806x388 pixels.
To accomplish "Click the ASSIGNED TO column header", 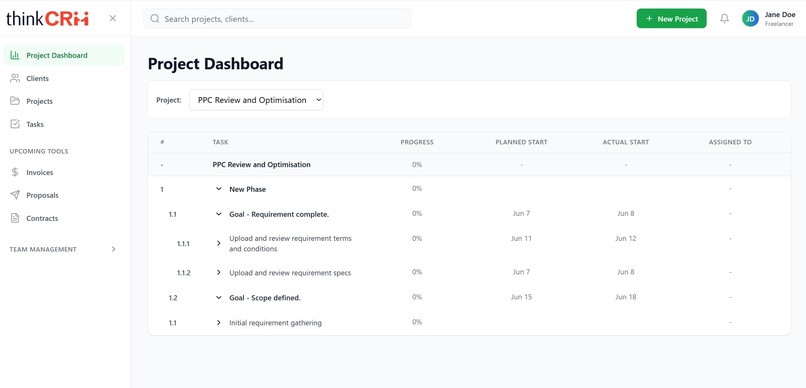I will (730, 142).
